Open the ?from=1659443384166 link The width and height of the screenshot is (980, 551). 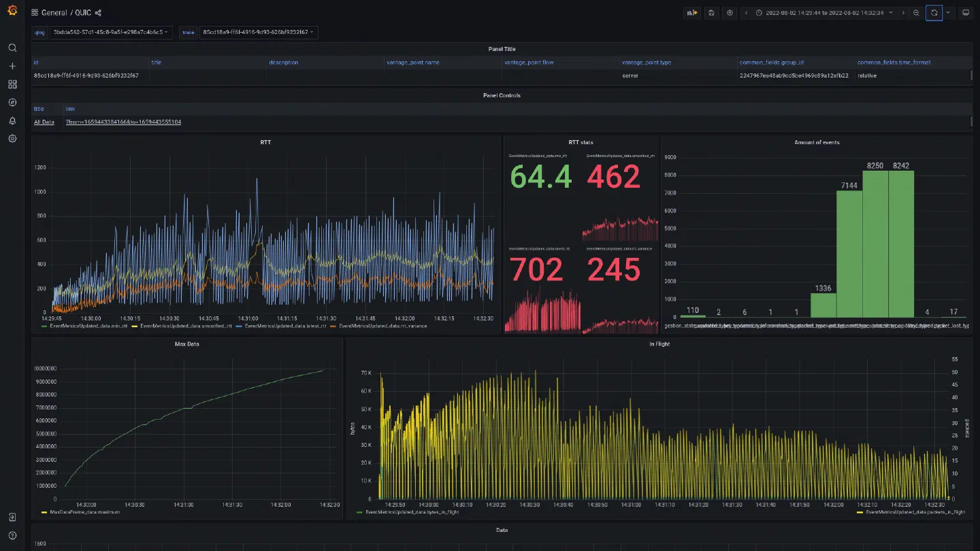click(123, 122)
